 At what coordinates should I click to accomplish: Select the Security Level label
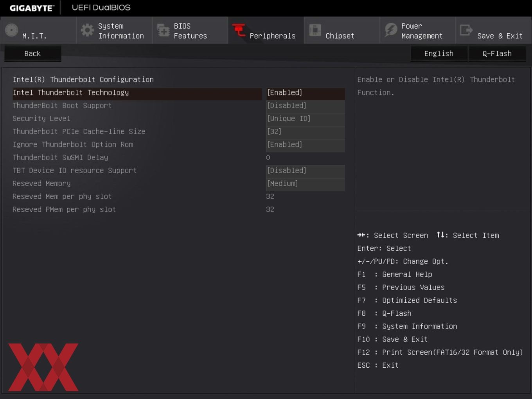coord(41,119)
